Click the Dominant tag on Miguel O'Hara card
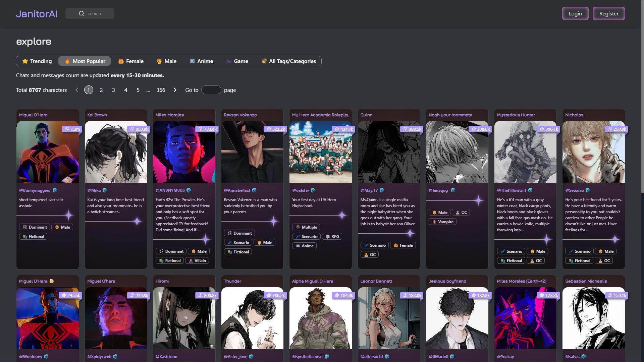 click(x=35, y=227)
